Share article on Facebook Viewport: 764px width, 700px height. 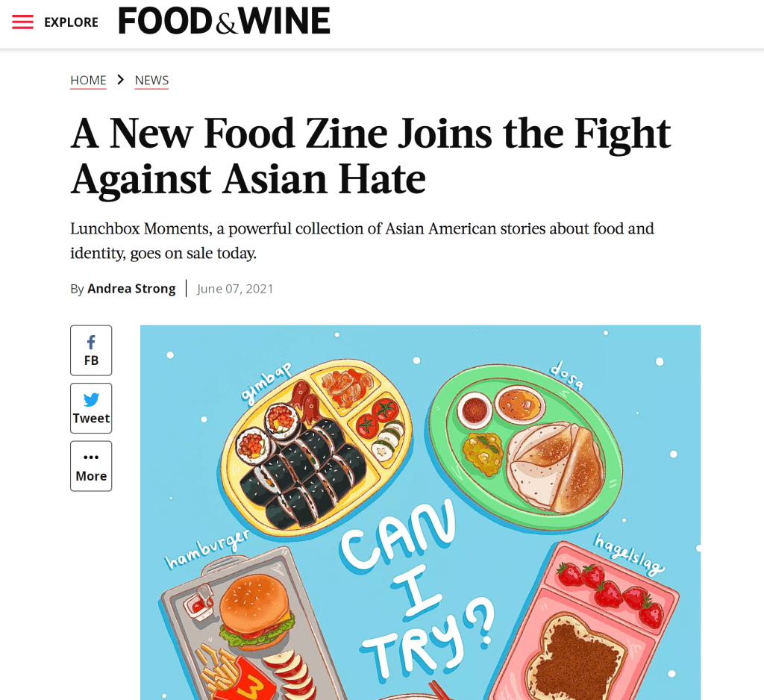91,350
